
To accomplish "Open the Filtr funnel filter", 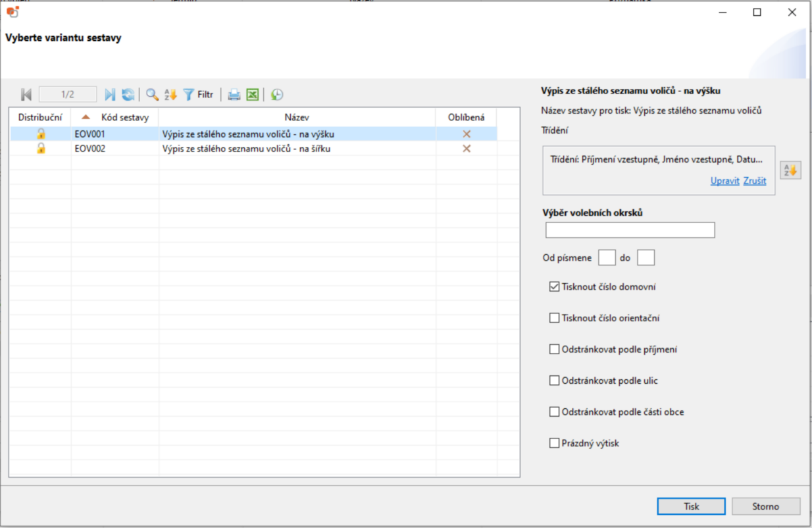I will (198, 95).
